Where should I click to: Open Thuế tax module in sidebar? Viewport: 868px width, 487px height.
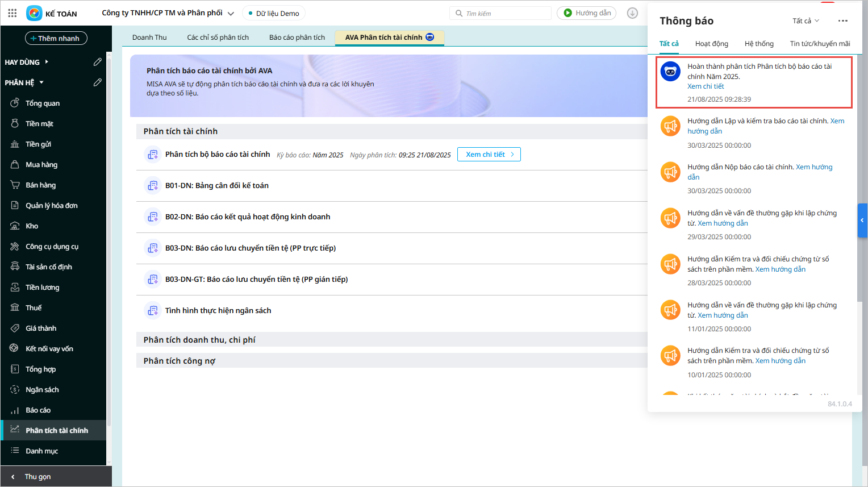pos(34,308)
